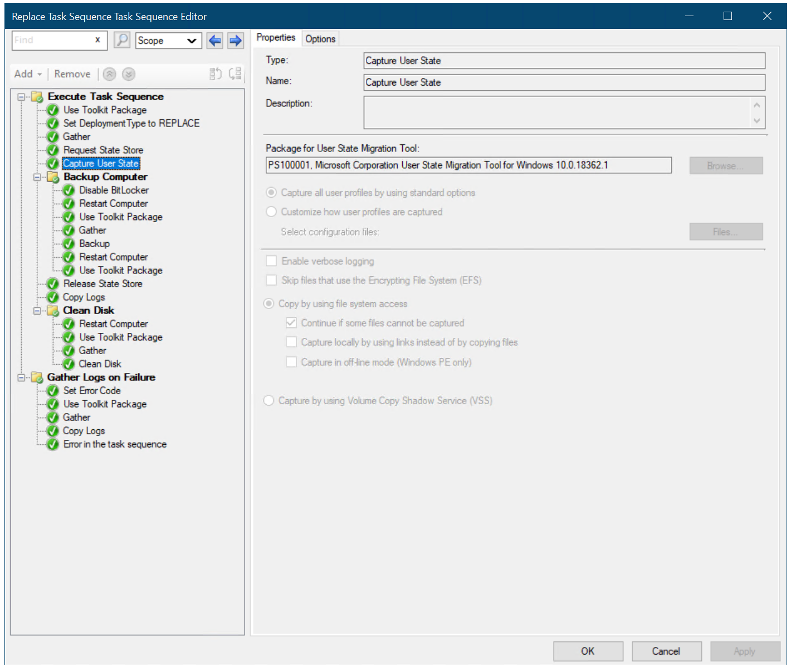Click the move step down circular icon

tap(128, 73)
